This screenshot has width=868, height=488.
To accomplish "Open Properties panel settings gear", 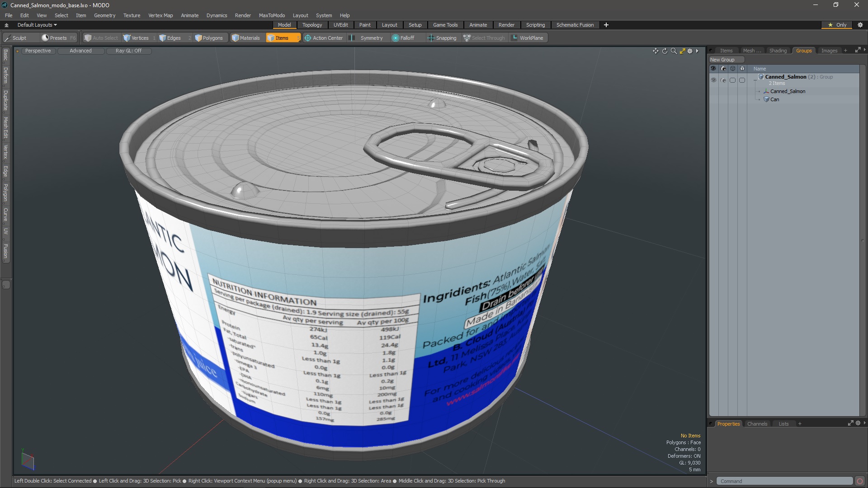I will pyautogui.click(x=858, y=423).
